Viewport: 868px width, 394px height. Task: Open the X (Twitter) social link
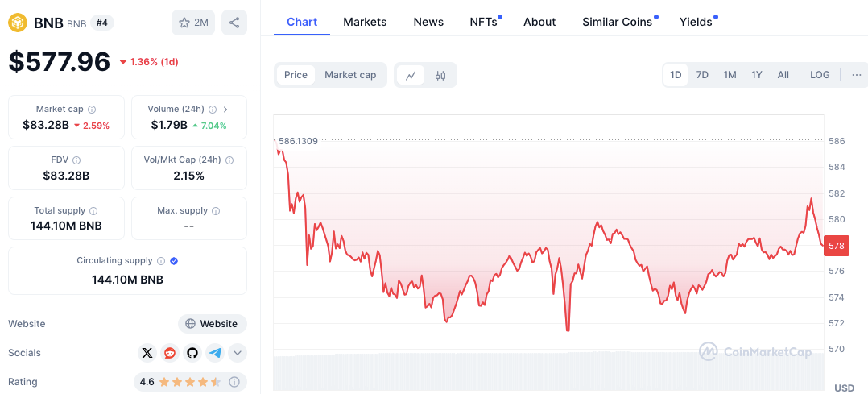tap(147, 353)
